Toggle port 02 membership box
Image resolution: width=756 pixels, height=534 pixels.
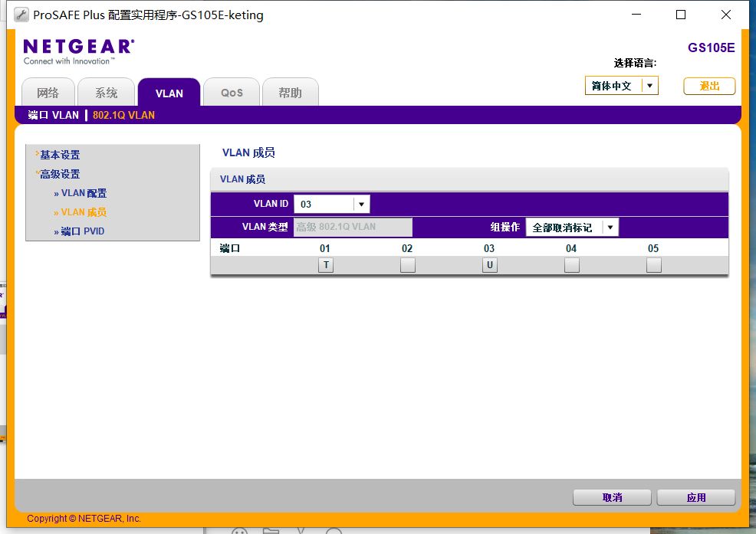click(408, 265)
